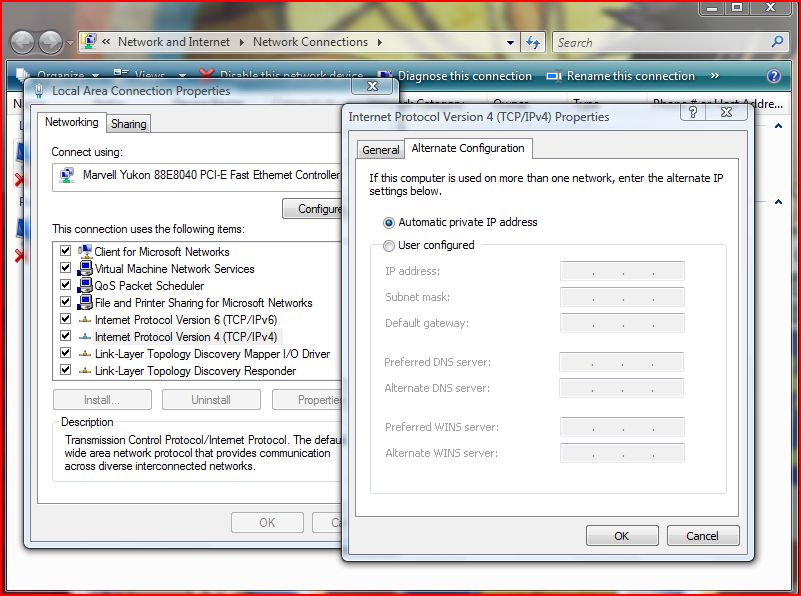Click the search magnifier icon

[777, 42]
